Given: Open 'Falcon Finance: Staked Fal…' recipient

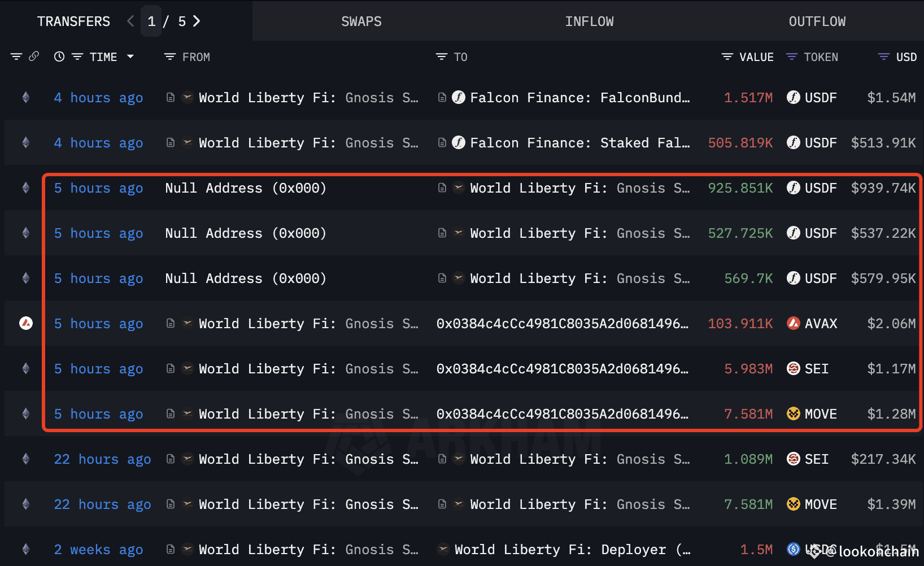Looking at the screenshot, I should click(580, 143).
